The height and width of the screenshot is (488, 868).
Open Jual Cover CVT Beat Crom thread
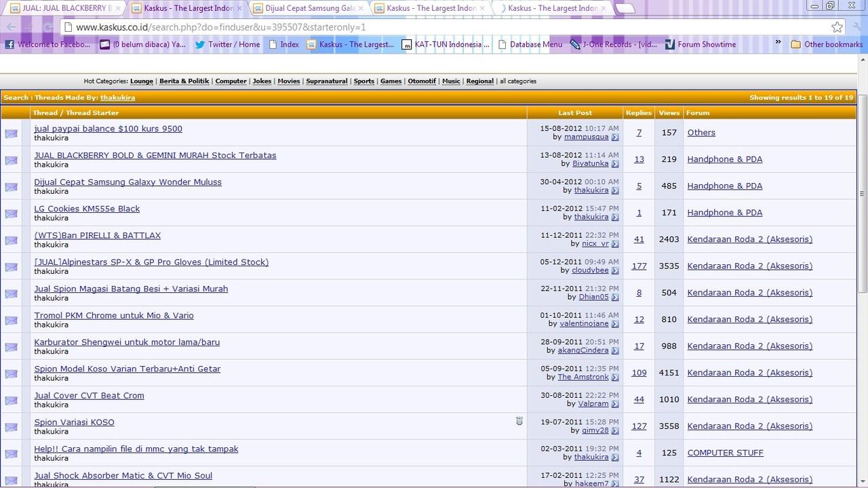[x=90, y=396]
